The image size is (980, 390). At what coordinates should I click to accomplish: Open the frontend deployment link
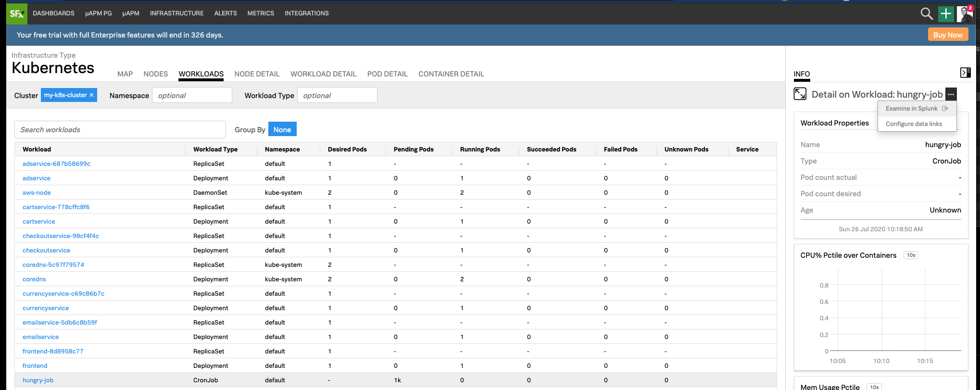coord(35,365)
